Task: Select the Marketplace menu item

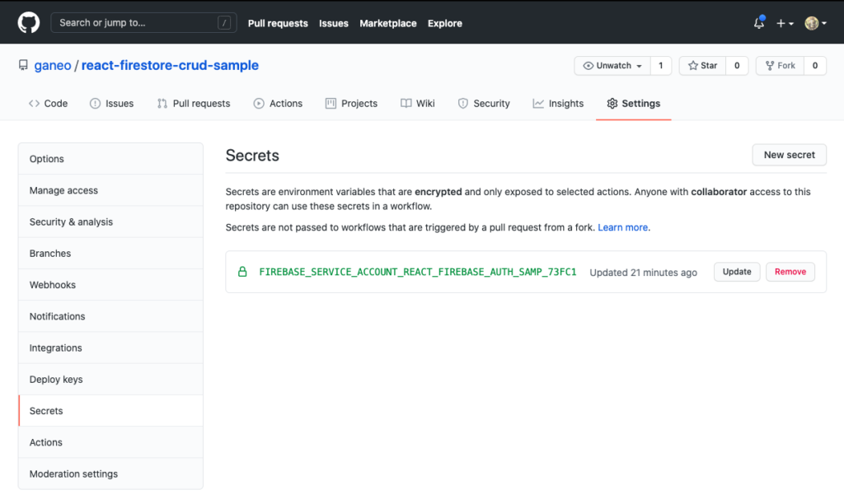Action: click(x=388, y=23)
